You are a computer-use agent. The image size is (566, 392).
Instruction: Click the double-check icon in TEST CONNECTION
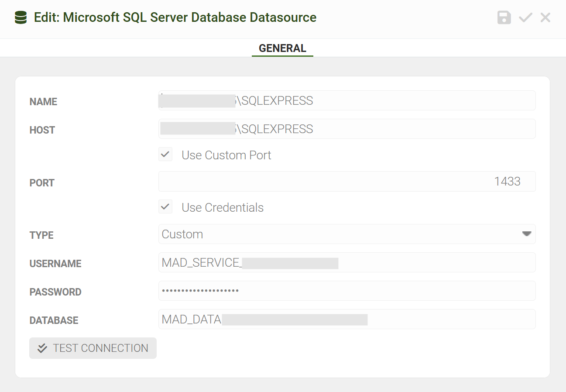tap(42, 348)
